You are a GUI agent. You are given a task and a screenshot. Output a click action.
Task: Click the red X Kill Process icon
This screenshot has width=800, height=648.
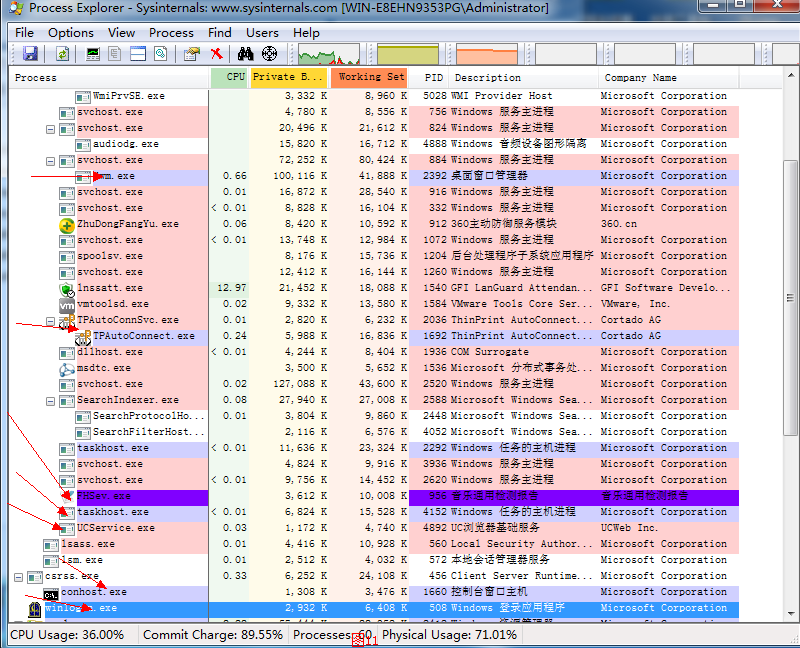(217, 54)
